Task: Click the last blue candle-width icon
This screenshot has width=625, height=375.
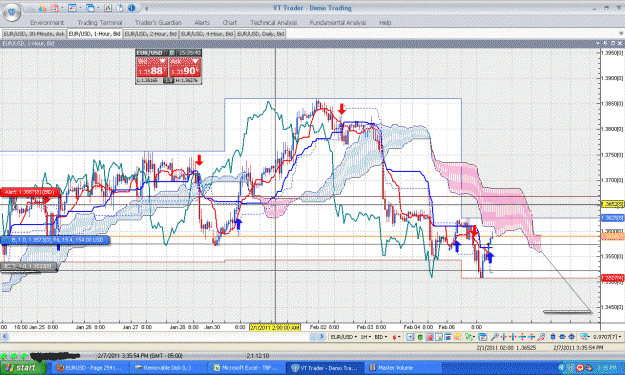Action: [x=571, y=337]
